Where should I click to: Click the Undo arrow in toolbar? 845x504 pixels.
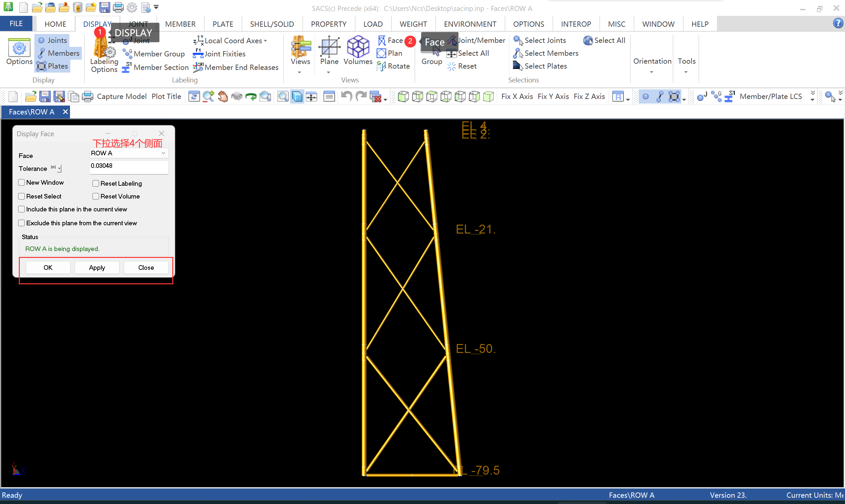(x=346, y=96)
